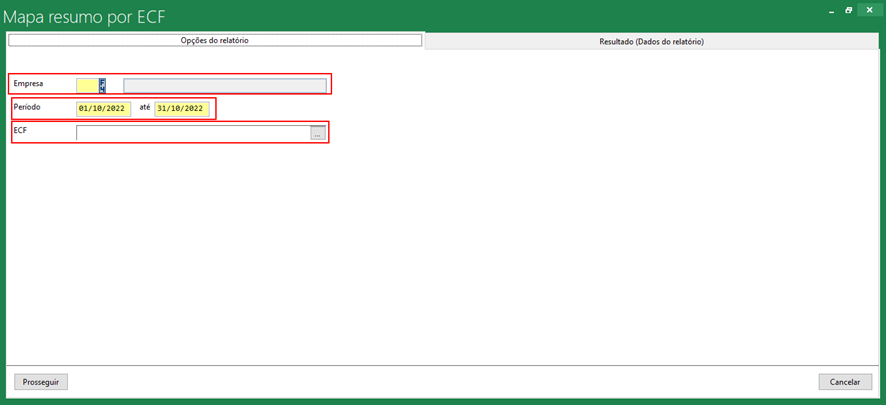Click the Empresa label

[28, 84]
